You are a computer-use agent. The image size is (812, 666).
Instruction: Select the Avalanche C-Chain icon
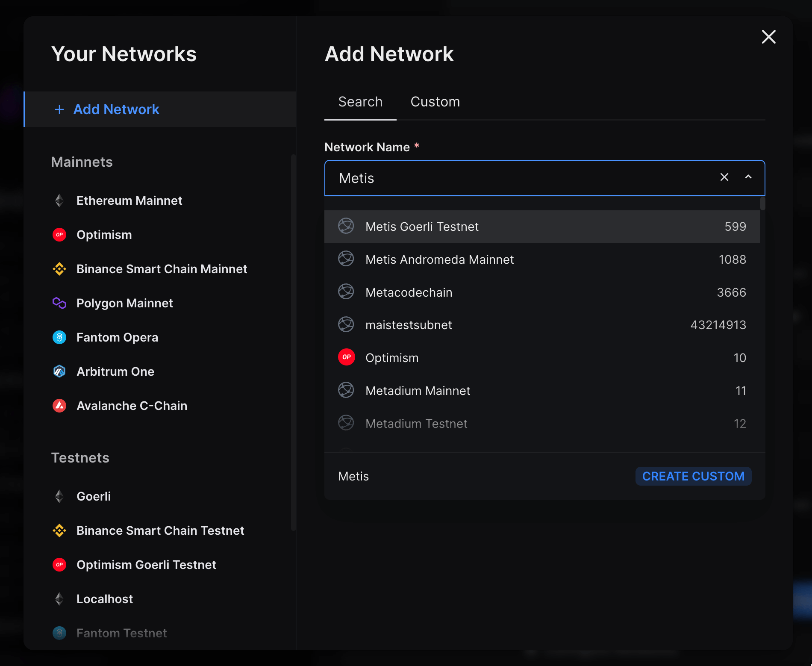click(x=59, y=406)
